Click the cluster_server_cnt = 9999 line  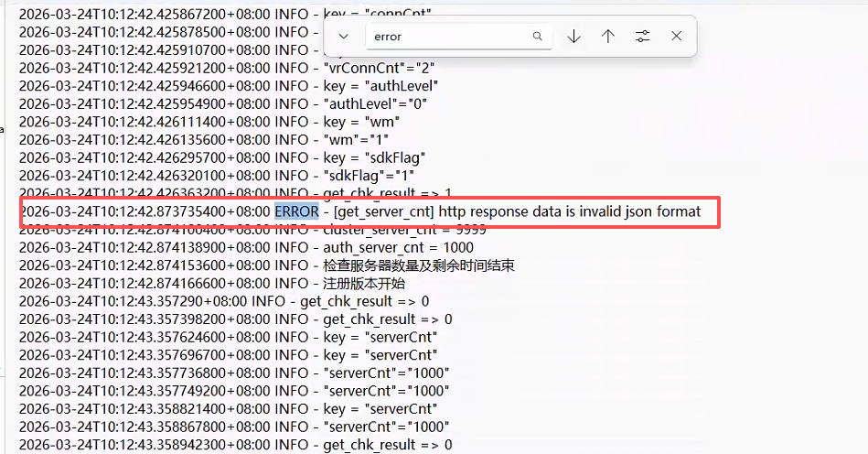(x=404, y=230)
